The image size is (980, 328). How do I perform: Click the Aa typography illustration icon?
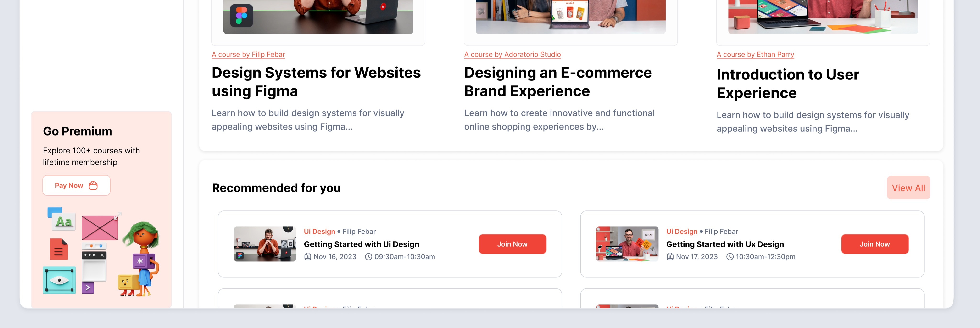tap(62, 218)
